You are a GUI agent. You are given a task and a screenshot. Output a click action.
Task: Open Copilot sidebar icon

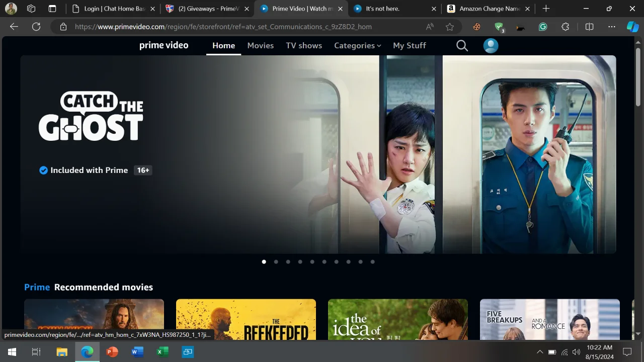[632, 27]
